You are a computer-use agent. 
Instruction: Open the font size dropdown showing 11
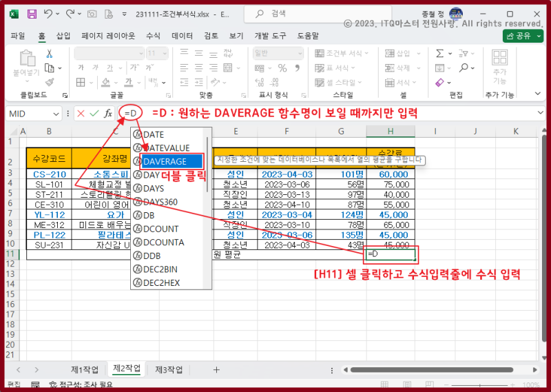[165, 54]
